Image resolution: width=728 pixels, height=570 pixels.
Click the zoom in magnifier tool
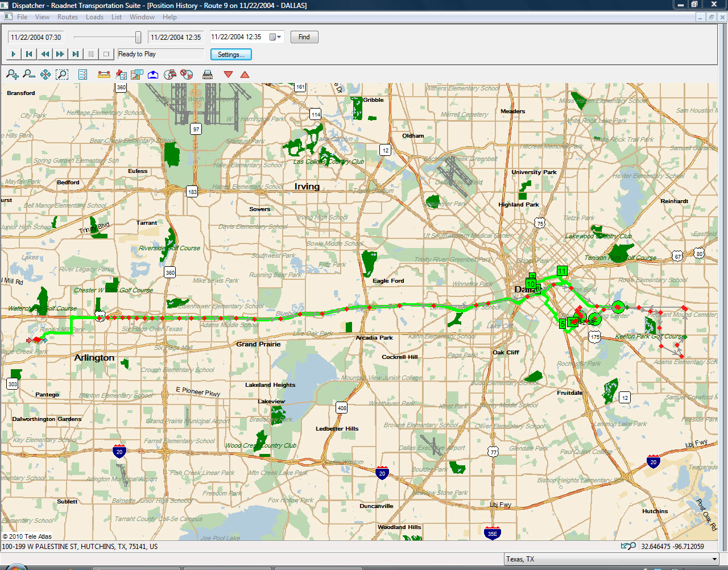click(x=12, y=75)
